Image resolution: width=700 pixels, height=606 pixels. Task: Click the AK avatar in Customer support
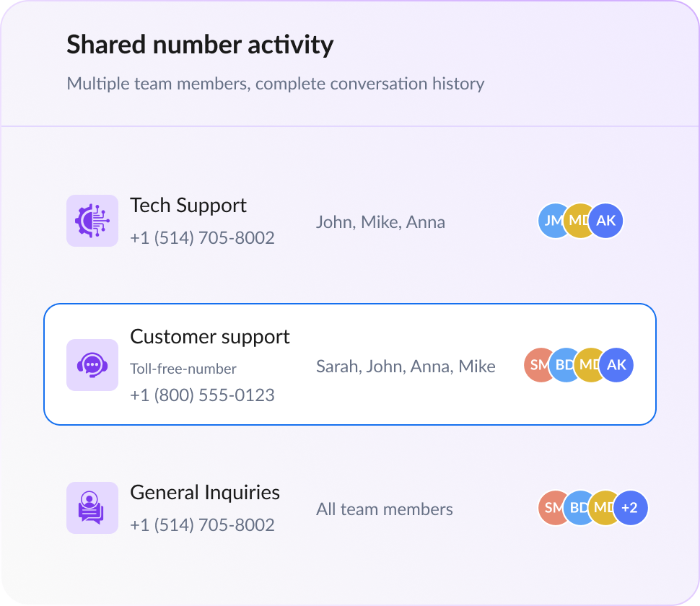click(x=616, y=365)
